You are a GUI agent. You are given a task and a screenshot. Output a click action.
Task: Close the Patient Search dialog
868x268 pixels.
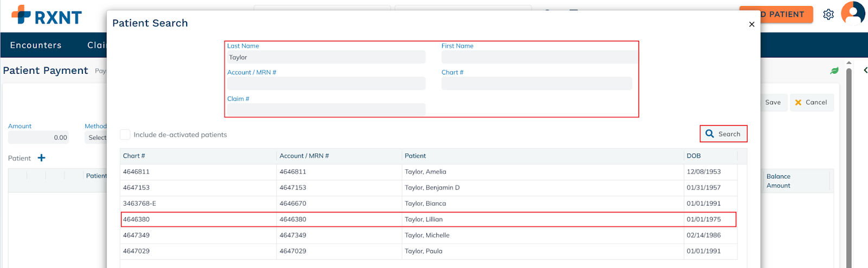[751, 24]
